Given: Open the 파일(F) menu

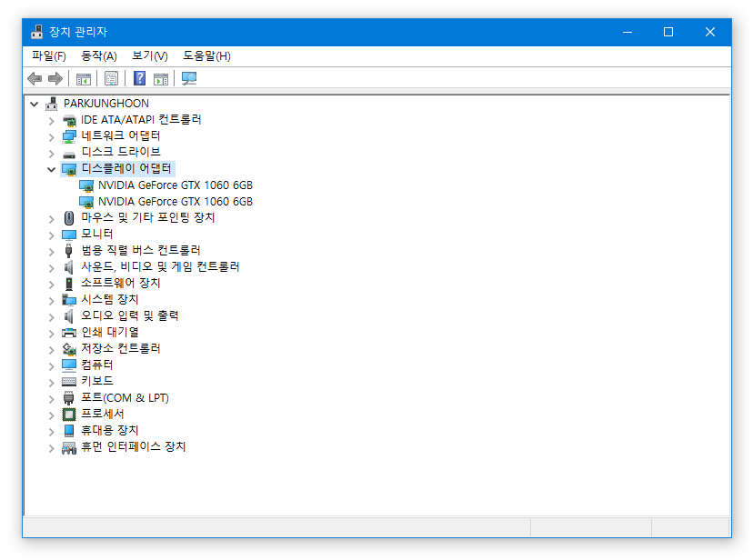Looking at the screenshot, I should coord(48,56).
